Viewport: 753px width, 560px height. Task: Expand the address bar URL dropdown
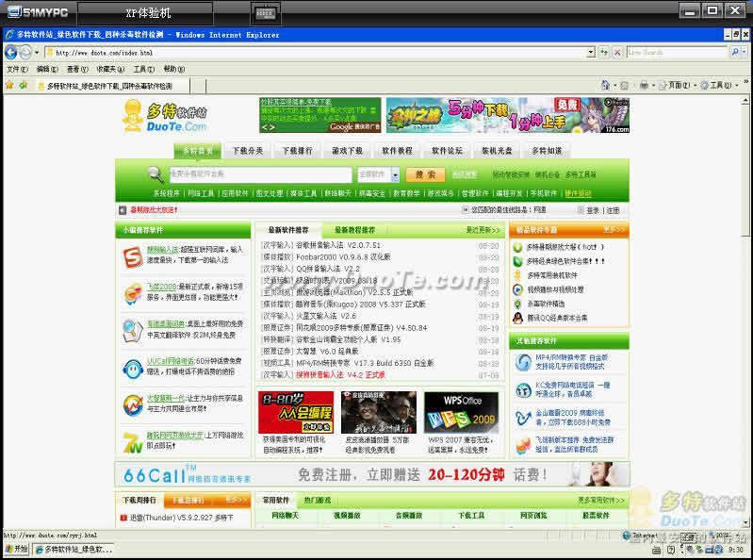591,53
